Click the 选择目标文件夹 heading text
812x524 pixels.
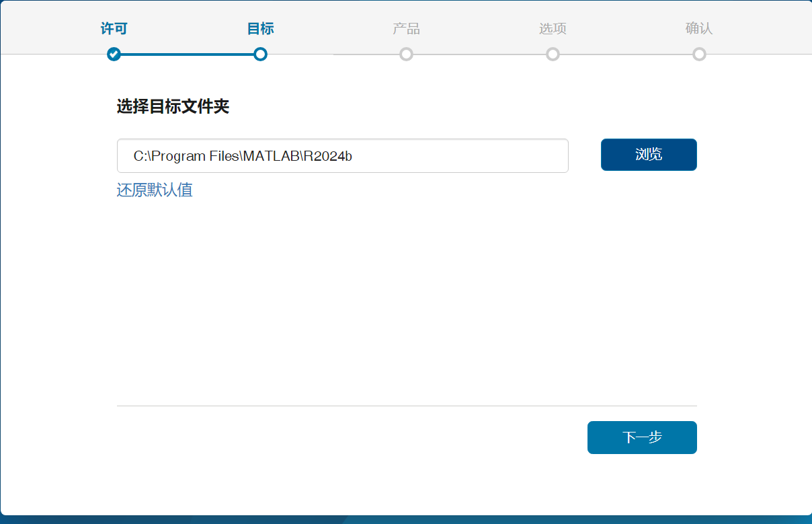173,106
